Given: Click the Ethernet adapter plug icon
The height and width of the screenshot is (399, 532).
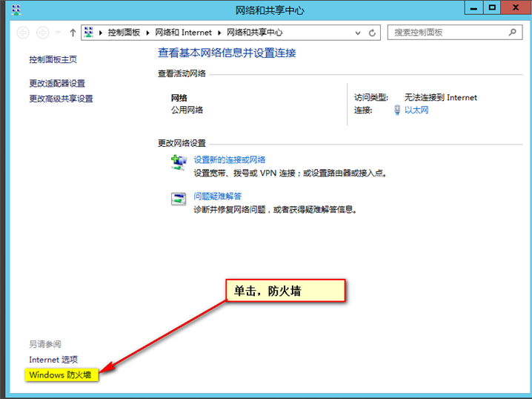Looking at the screenshot, I should click(397, 110).
